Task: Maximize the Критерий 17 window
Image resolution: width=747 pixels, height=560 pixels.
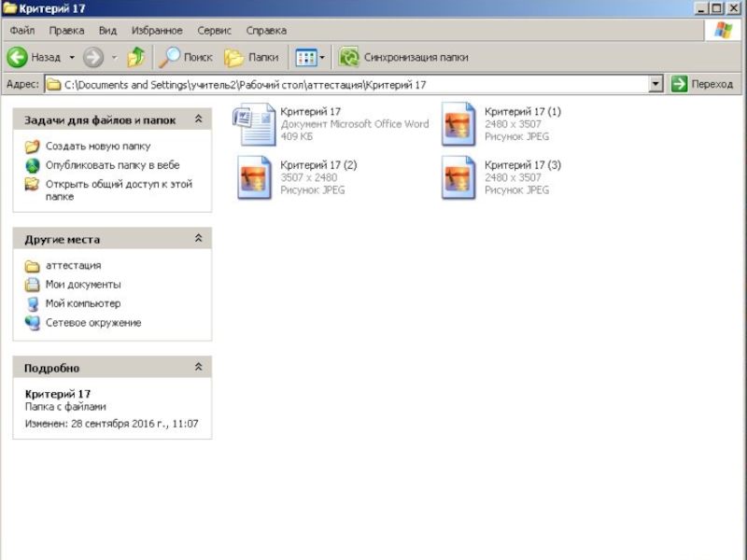Action: (716, 8)
